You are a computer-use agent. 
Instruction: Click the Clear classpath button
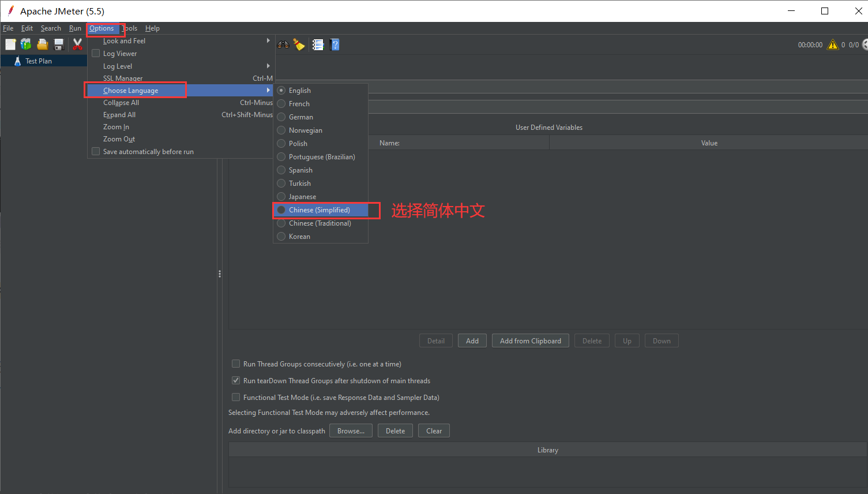434,431
